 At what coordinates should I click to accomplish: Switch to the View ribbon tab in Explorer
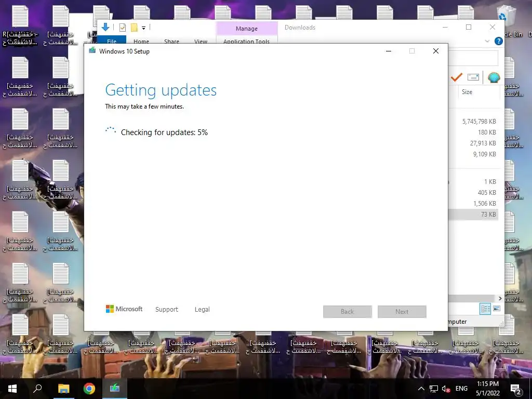click(x=201, y=41)
